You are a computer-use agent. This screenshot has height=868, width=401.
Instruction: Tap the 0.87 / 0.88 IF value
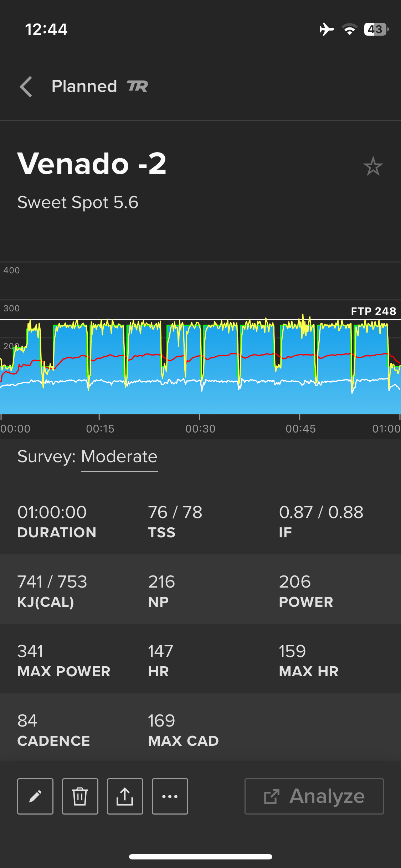[321, 512]
